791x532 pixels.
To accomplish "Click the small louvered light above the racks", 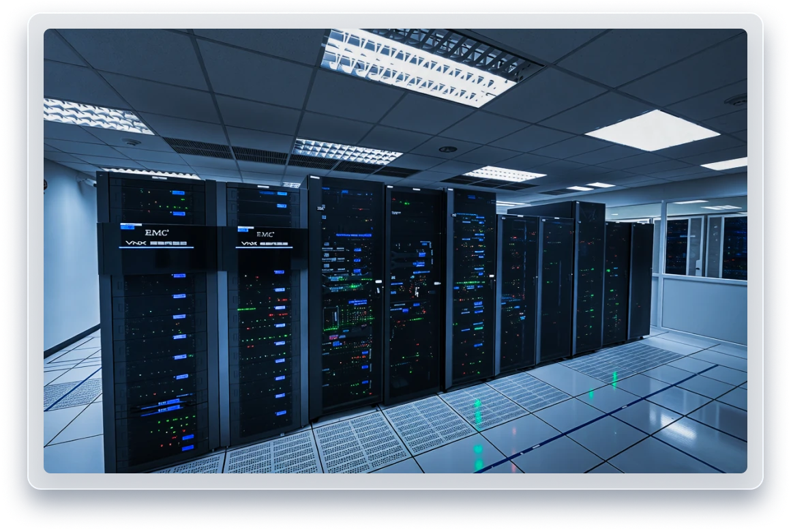I will 347,151.
